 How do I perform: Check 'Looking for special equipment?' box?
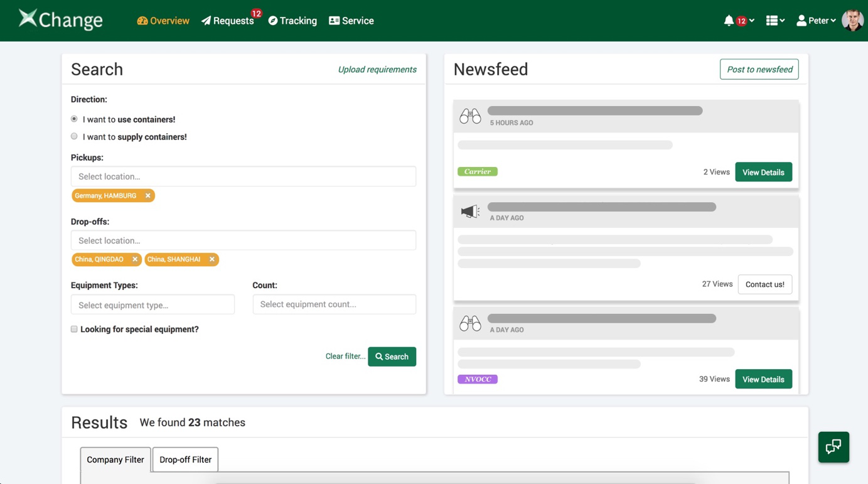coord(74,329)
